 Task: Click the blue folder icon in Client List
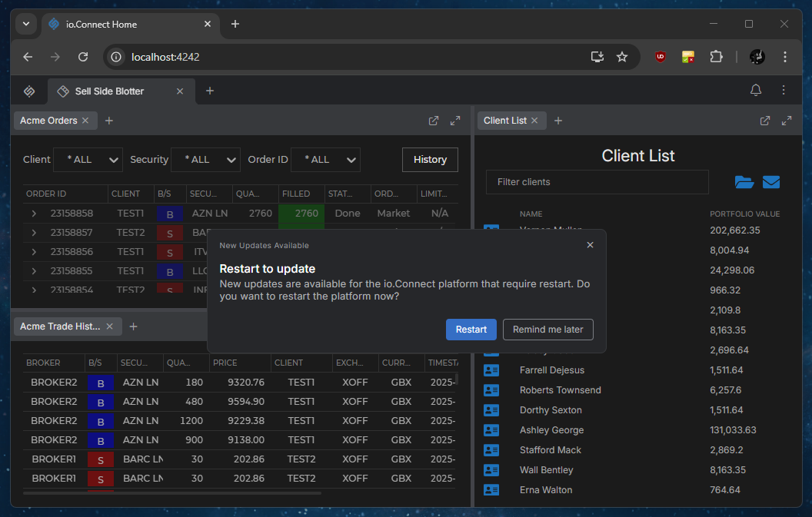(744, 182)
